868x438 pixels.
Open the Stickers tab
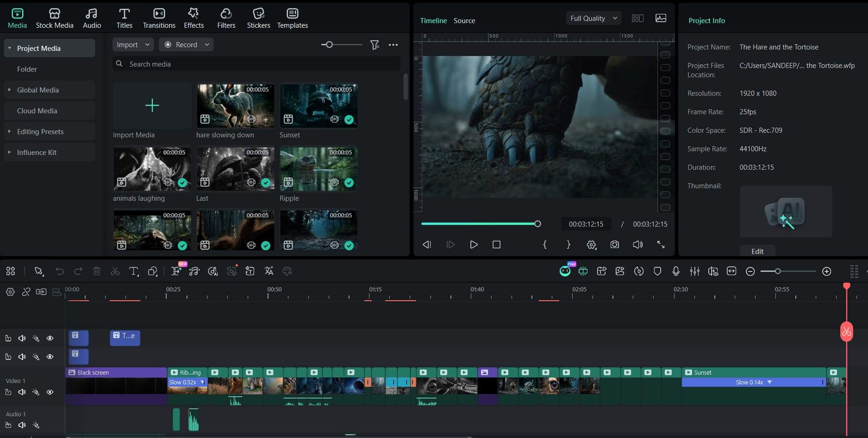tap(259, 18)
